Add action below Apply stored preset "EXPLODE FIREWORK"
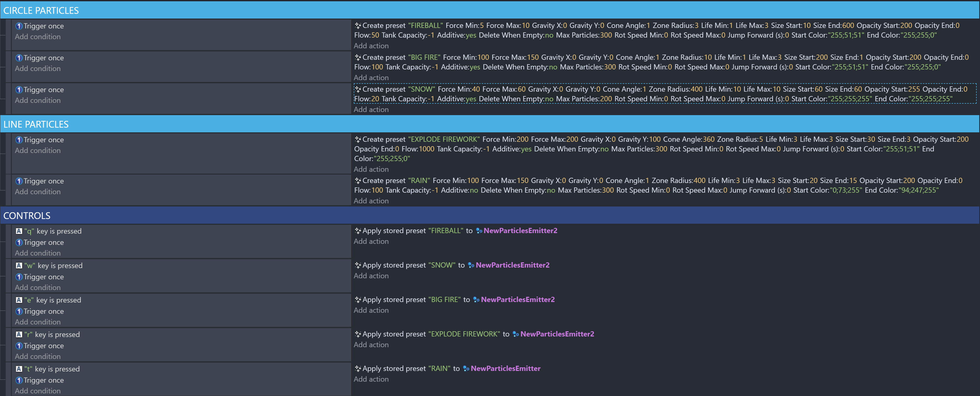 tap(371, 345)
